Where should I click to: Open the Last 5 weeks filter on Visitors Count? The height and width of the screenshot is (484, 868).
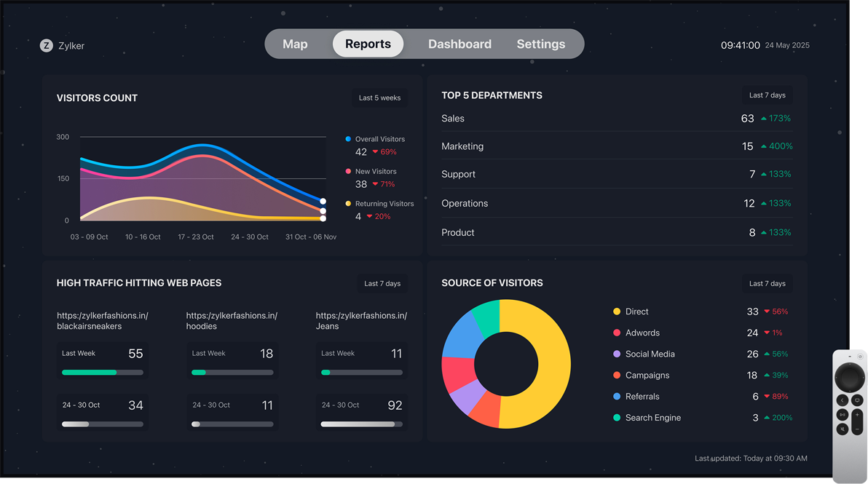[x=379, y=98]
